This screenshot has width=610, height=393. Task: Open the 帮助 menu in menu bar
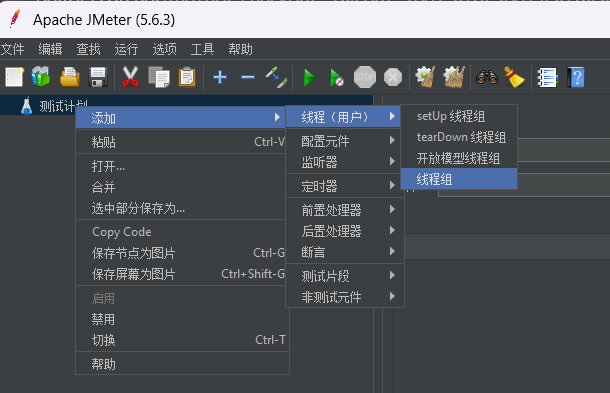tap(240, 49)
